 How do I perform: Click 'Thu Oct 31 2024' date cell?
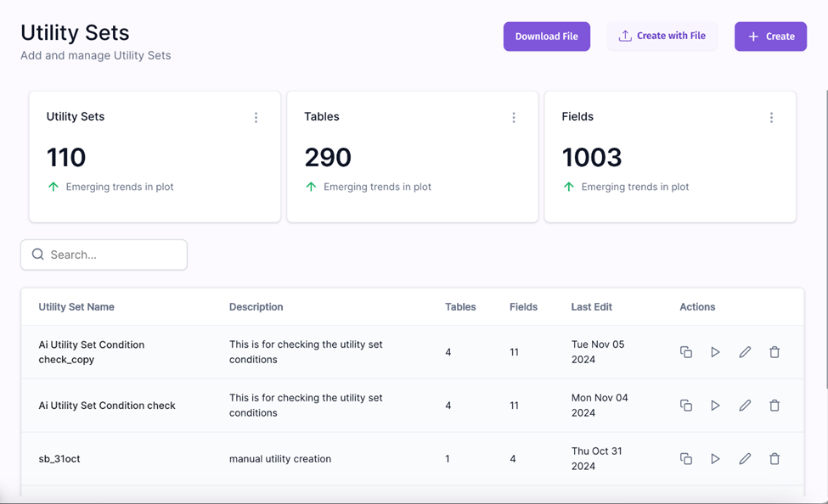tap(597, 459)
